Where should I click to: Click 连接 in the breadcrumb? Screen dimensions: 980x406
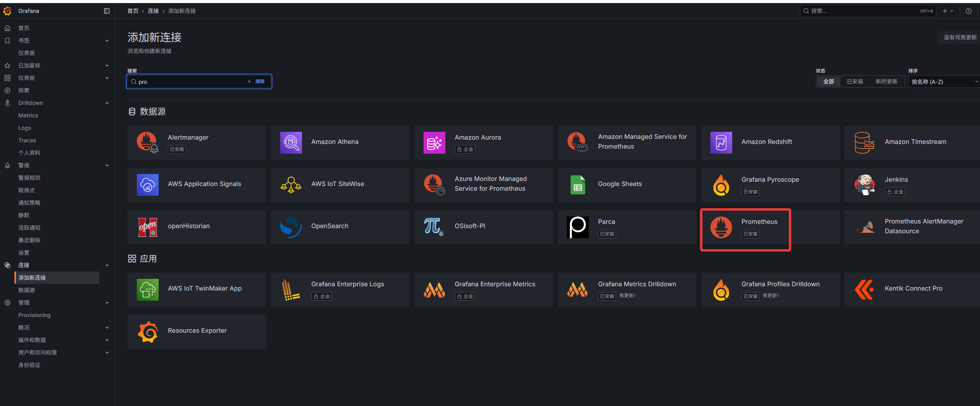pyautogui.click(x=153, y=11)
